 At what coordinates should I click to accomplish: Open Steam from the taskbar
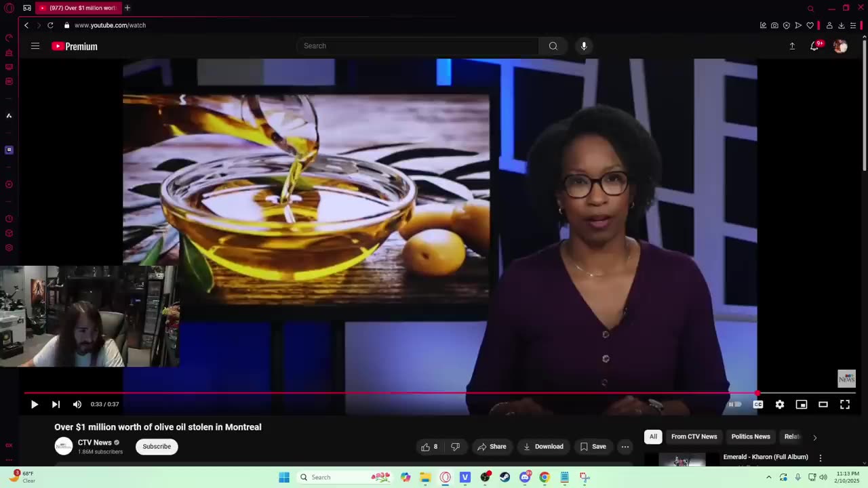click(x=505, y=477)
